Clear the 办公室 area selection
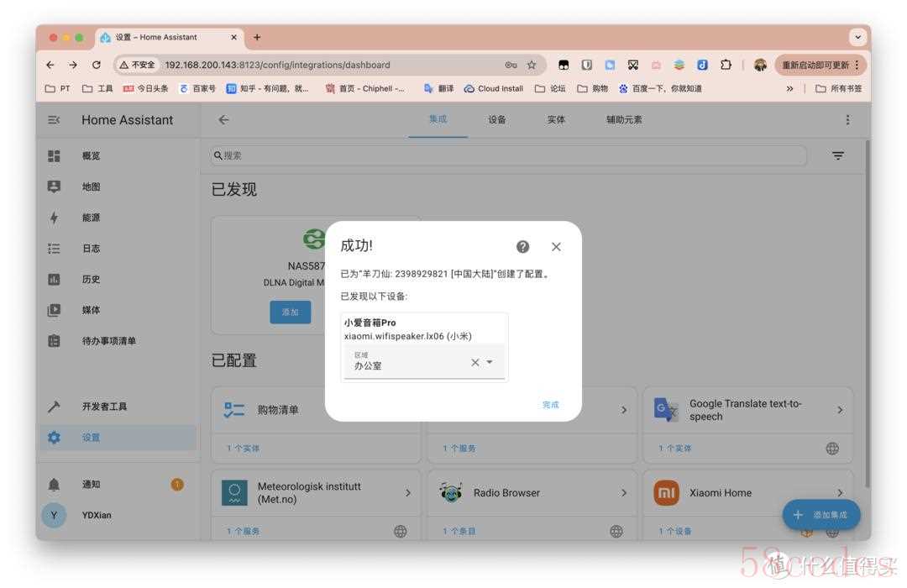907x588 pixels. coord(474,362)
